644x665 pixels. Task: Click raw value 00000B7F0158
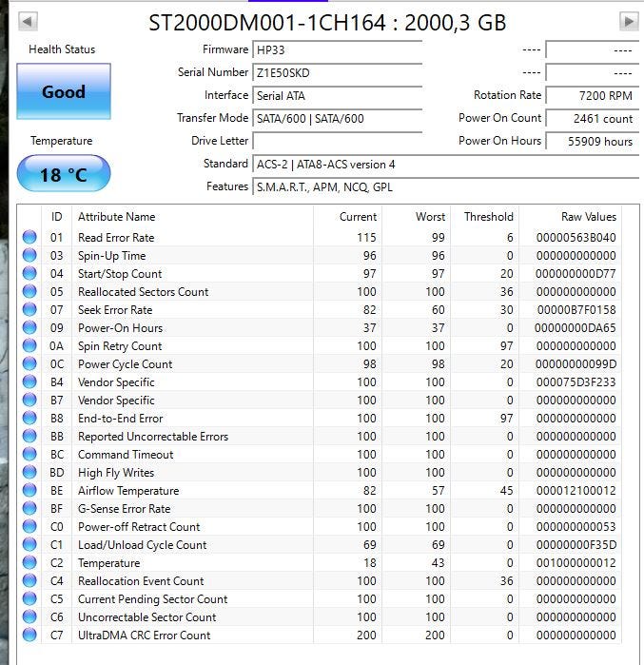point(576,310)
